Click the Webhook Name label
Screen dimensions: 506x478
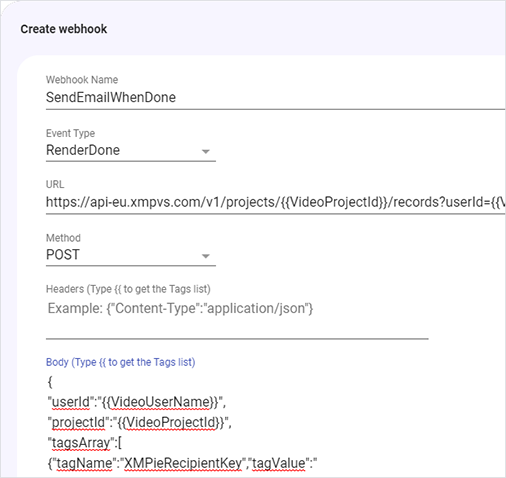coord(82,80)
